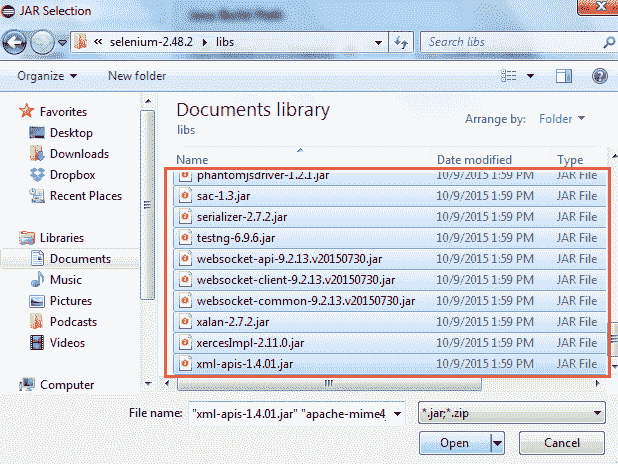Select the libs breadcrumb in the address bar
The width and height of the screenshot is (618, 464).
click(x=225, y=42)
